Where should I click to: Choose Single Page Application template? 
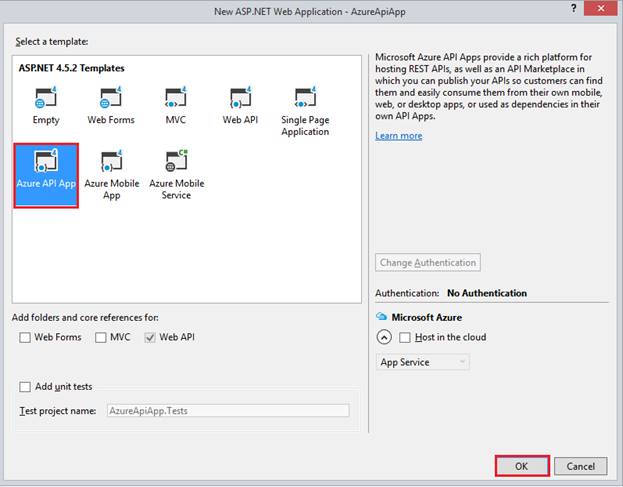coord(305,111)
